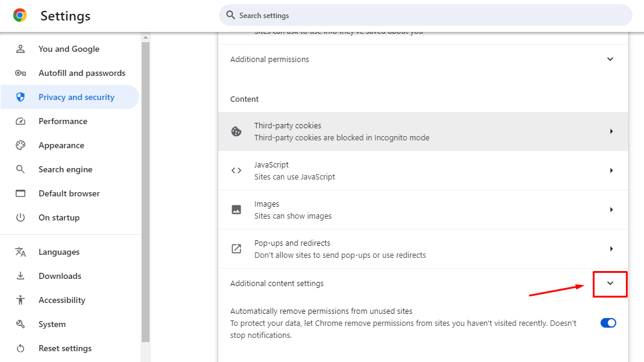The height and width of the screenshot is (362, 644).
Task: Click the magnifier icon beside Search engine
Action: click(20, 169)
